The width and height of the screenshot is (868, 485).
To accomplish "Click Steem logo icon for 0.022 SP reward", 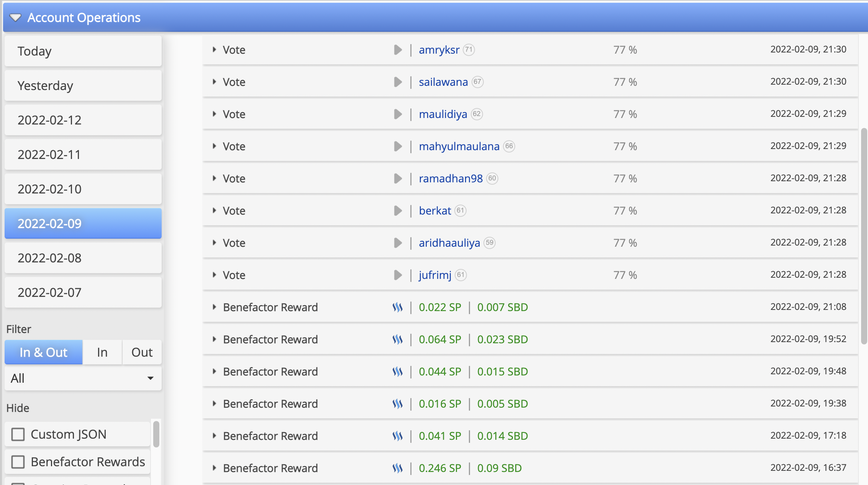I will point(398,307).
